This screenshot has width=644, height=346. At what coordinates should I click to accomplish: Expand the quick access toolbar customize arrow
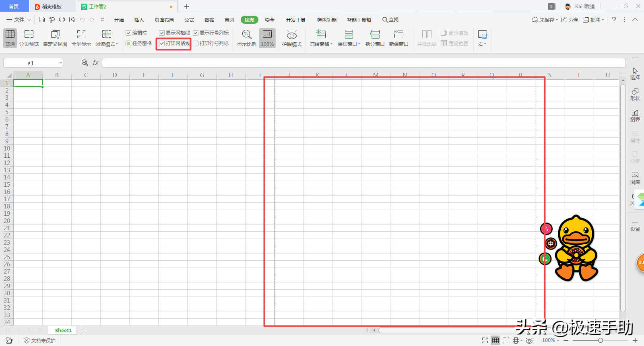[102, 19]
